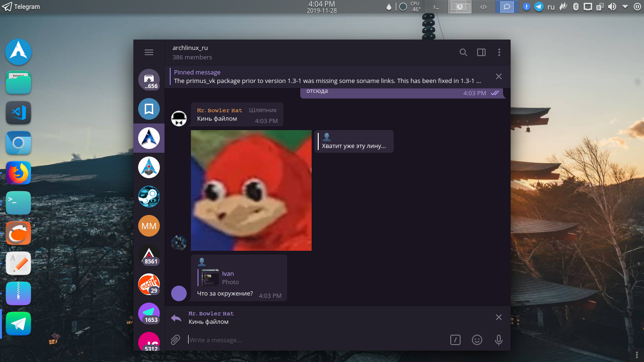Start recording a voice message with the microphone icon

pos(499,340)
